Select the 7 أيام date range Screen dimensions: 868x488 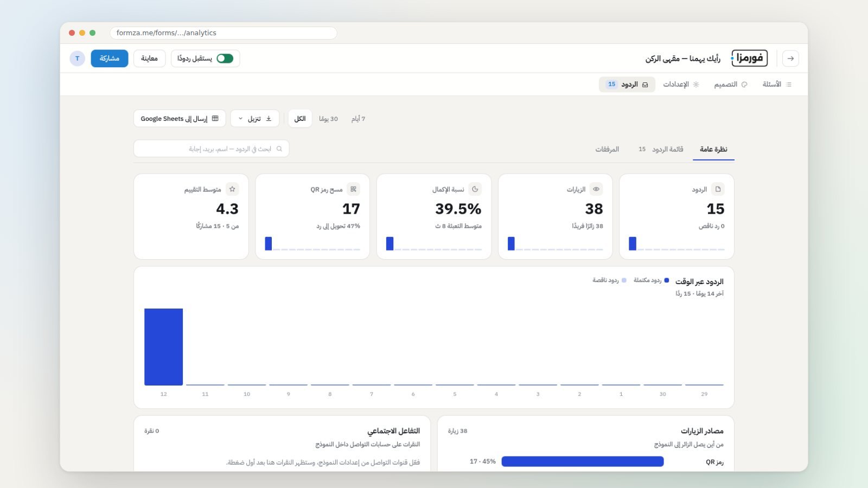(358, 119)
